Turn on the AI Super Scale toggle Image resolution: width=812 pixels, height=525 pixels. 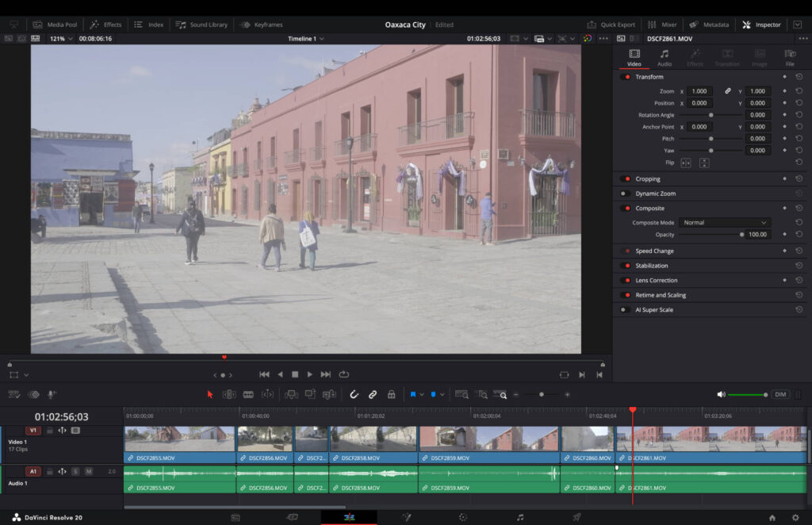626,310
